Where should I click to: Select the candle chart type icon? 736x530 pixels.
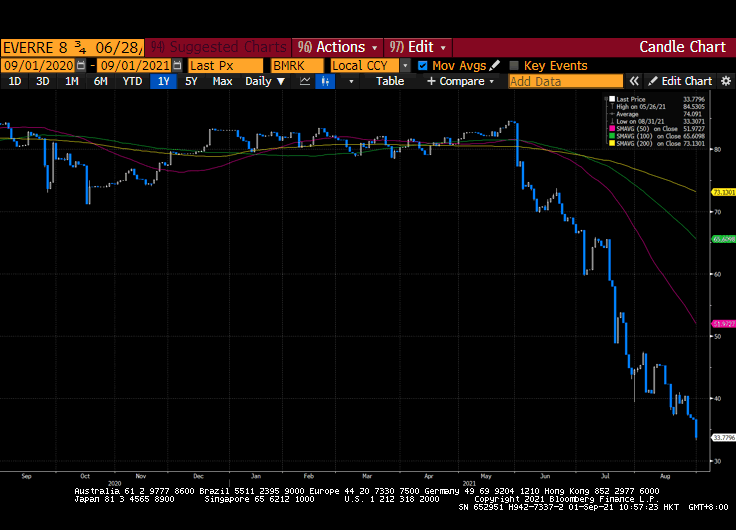tap(325, 81)
